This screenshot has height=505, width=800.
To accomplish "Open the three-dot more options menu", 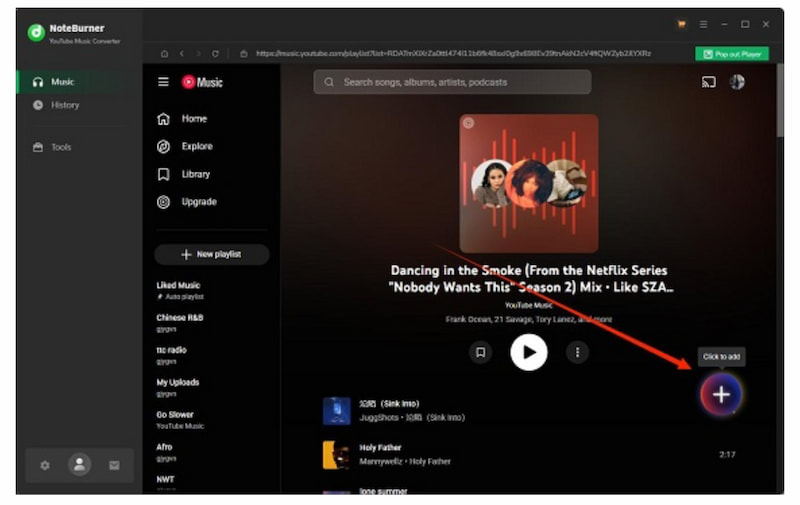I will [577, 352].
